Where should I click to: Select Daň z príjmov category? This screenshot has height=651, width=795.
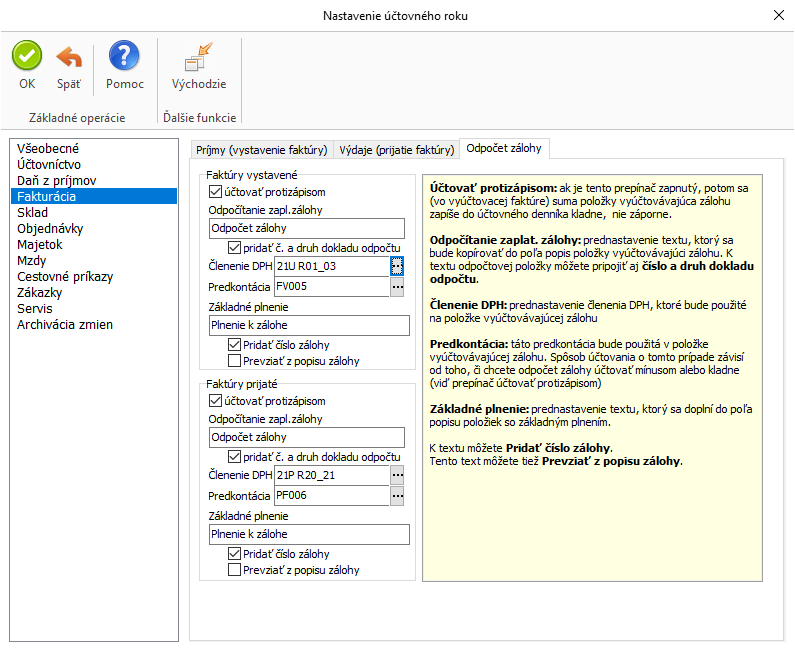[x=94, y=180]
